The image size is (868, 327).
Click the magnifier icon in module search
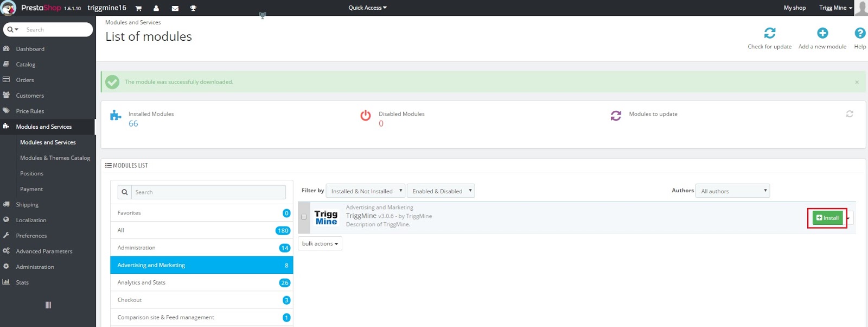tap(125, 192)
